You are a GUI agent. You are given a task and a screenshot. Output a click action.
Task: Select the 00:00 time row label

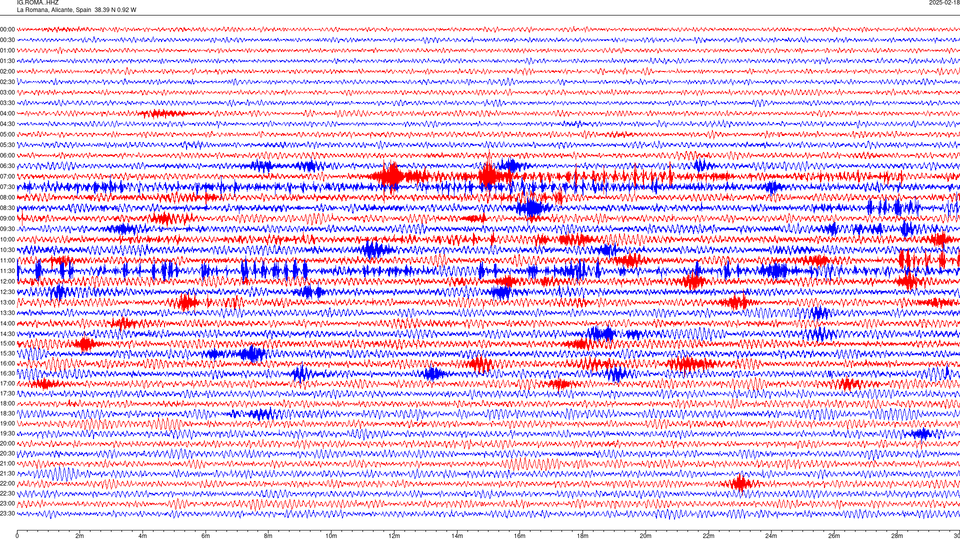[7, 29]
